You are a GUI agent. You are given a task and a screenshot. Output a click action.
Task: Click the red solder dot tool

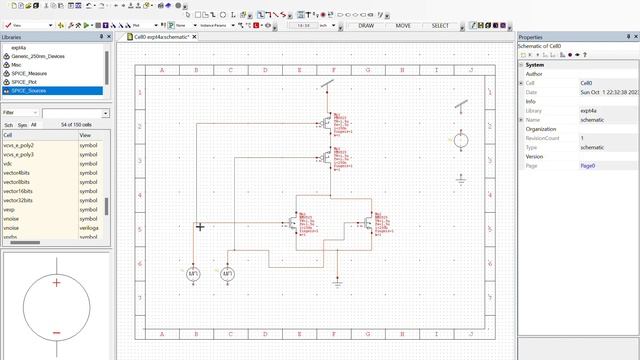pos(323,15)
